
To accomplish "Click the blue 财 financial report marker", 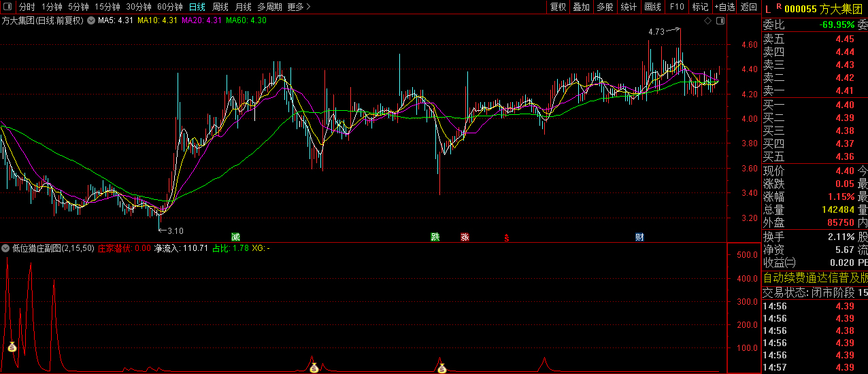I will pyautogui.click(x=639, y=237).
